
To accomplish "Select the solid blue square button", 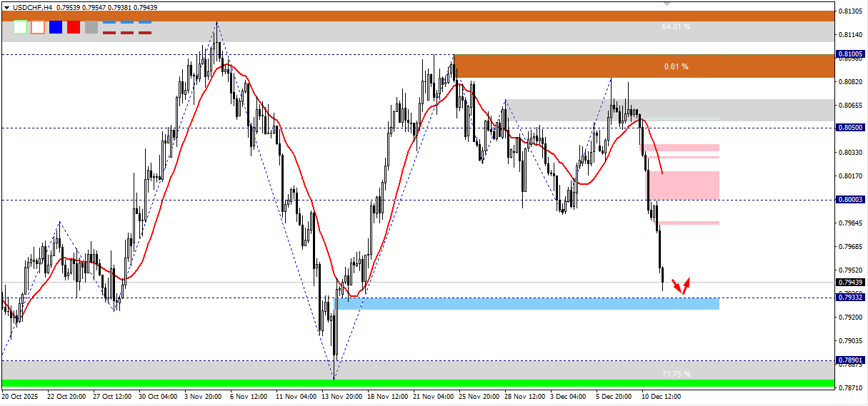I will click(x=56, y=27).
